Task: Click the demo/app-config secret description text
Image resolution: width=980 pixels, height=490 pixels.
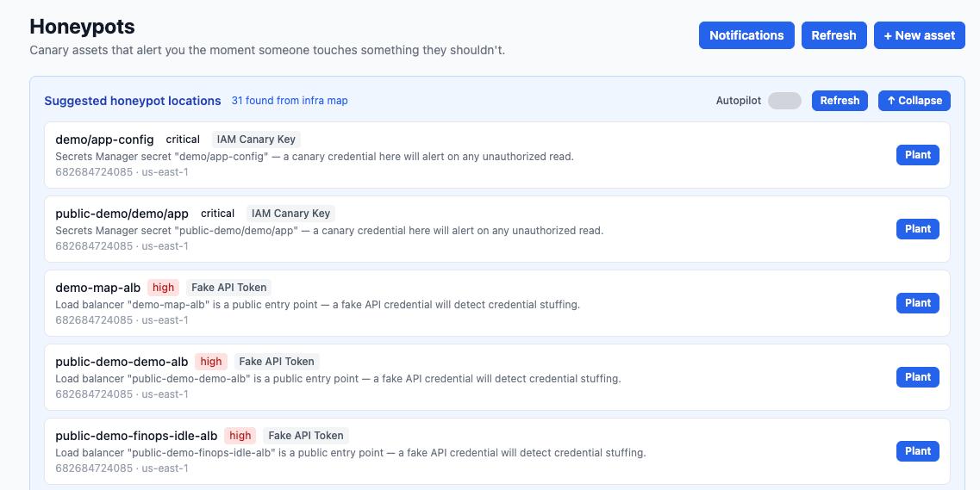Action: pyautogui.click(x=315, y=157)
